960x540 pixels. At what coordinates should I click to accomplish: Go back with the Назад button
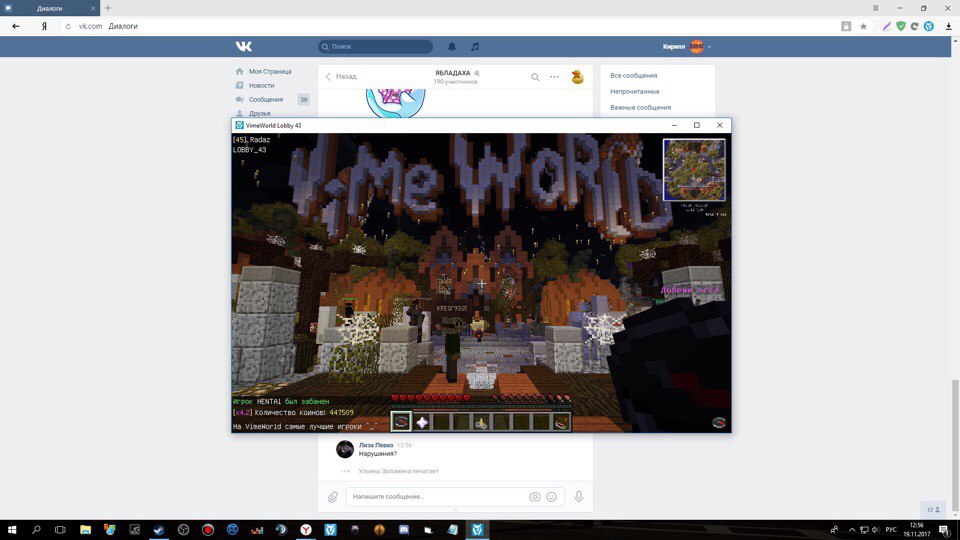point(341,77)
